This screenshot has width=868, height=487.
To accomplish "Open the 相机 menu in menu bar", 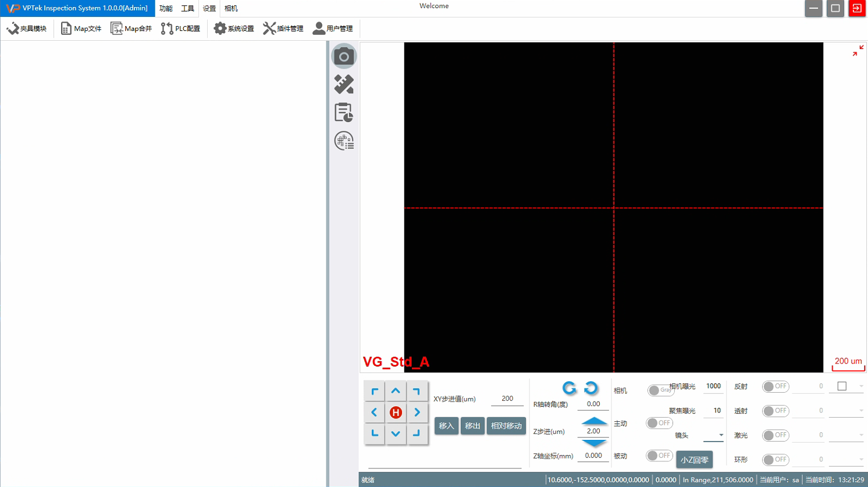I will click(231, 9).
